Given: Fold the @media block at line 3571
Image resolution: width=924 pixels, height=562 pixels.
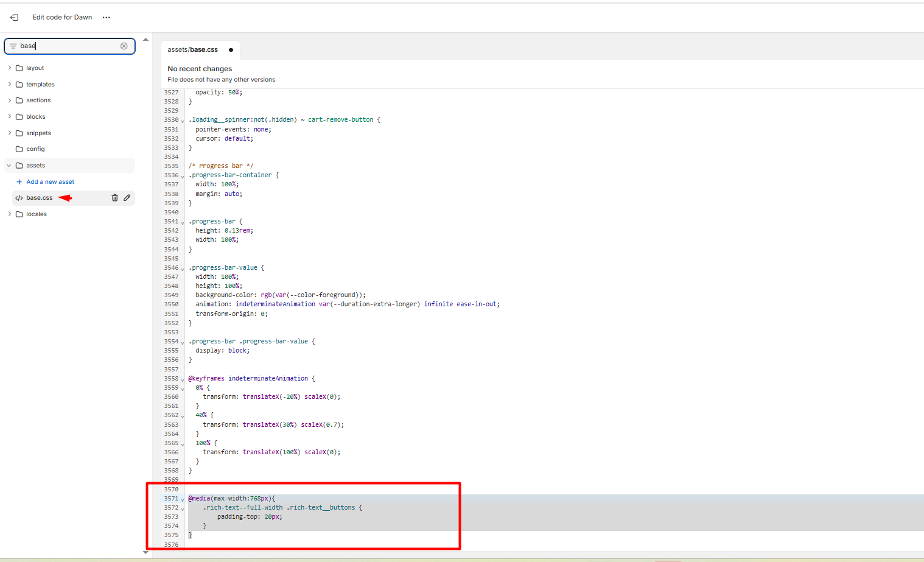Looking at the screenshot, I should tap(183, 499).
